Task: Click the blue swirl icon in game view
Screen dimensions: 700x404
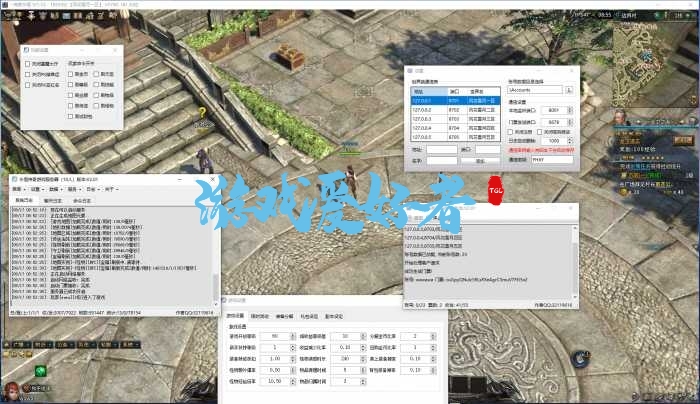Action: pyautogui.click(x=580, y=358)
